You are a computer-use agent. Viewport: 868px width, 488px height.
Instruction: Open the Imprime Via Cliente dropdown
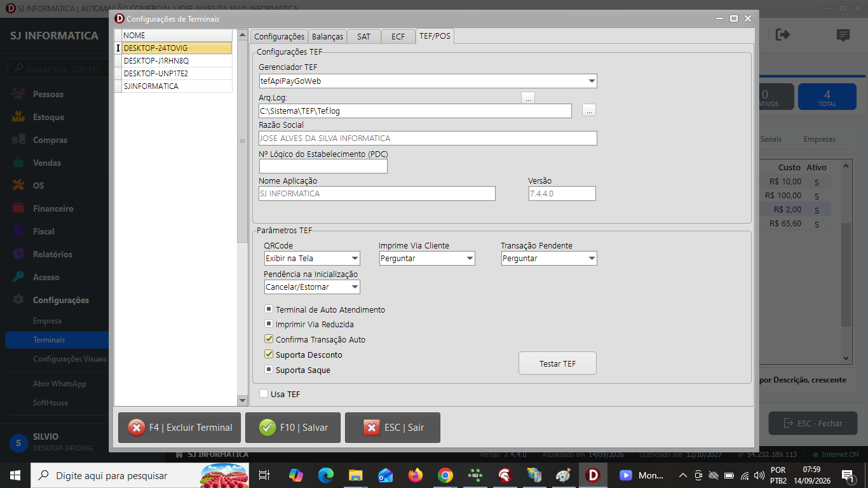click(470, 259)
